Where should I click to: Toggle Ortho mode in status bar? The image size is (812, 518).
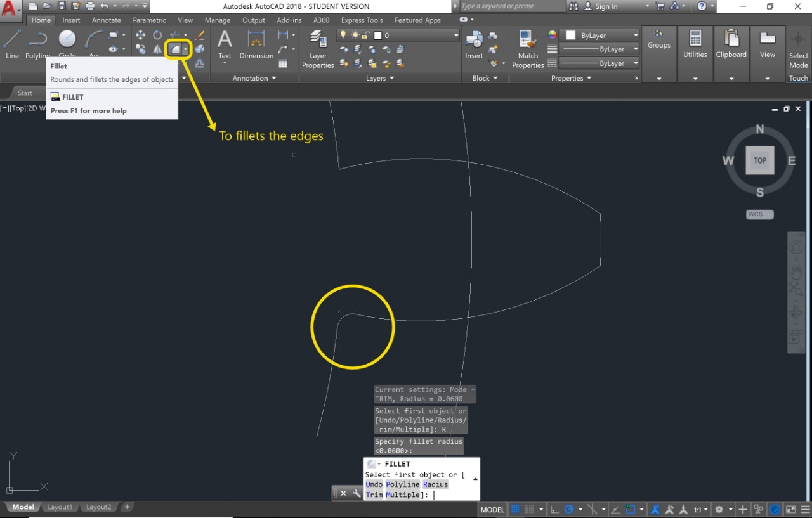[x=554, y=509]
